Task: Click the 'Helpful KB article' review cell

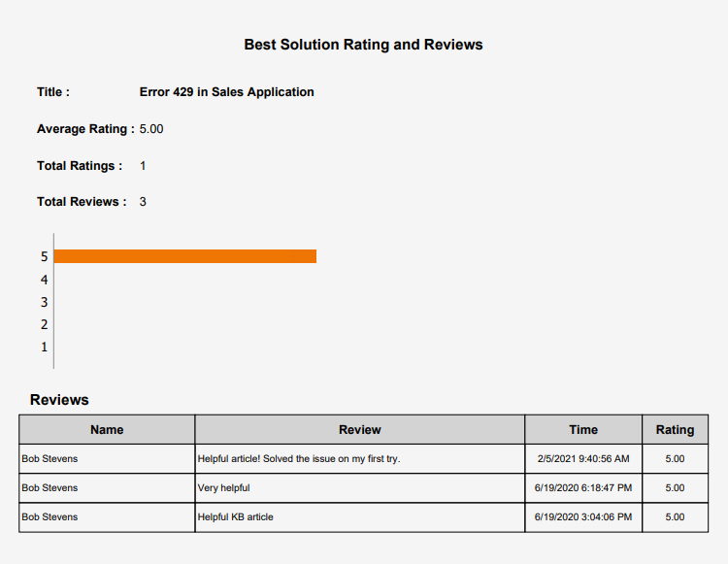Action: 235,517
